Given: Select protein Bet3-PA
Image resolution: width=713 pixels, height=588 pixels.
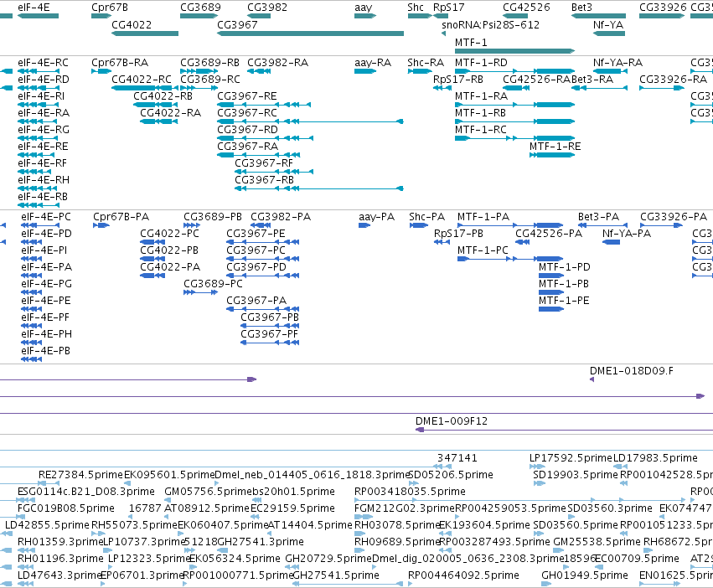Looking at the screenshot, I should pos(598,217).
